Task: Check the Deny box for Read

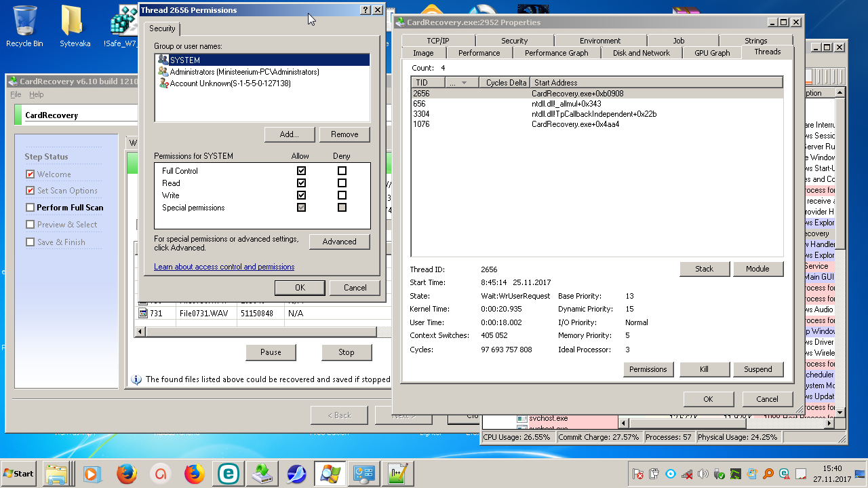Action: pos(342,183)
